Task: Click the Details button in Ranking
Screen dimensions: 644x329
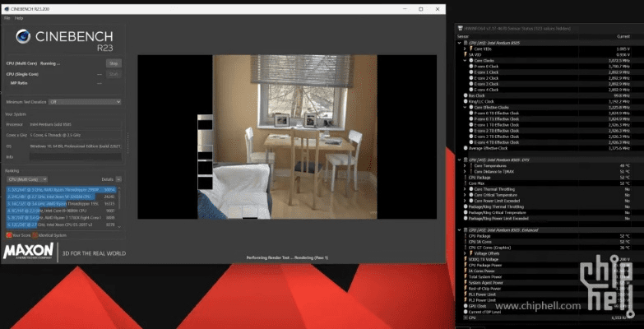Action: coord(108,178)
